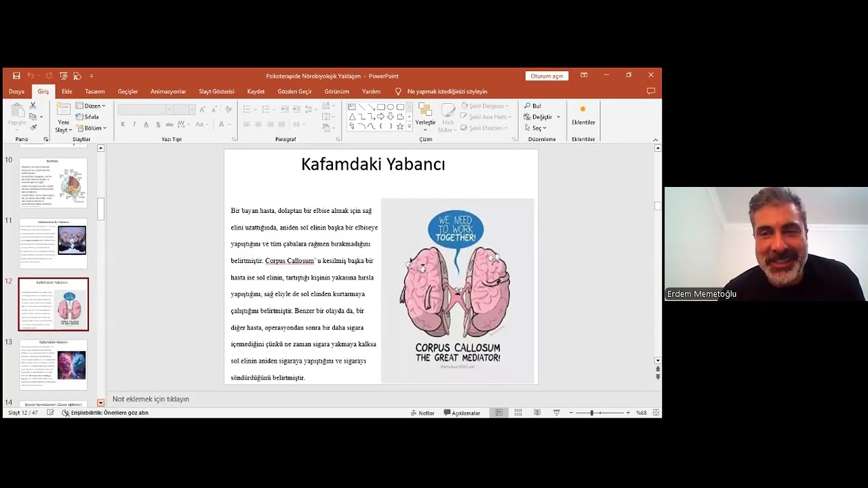Viewport: 868px width, 488px height.
Task: Switch to the Tasarım tab
Action: point(95,91)
